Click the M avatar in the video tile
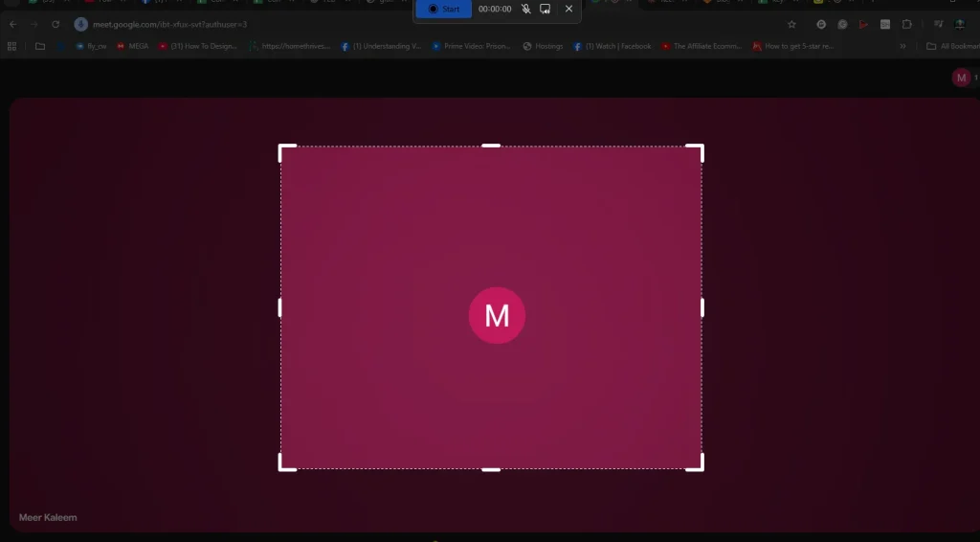Viewport: 980px width, 542px height. point(497,315)
